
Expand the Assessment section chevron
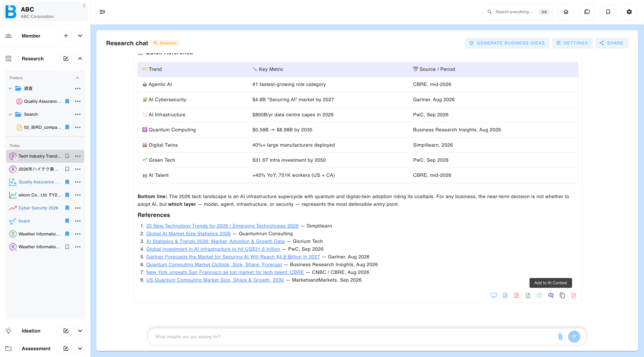[x=80, y=349]
